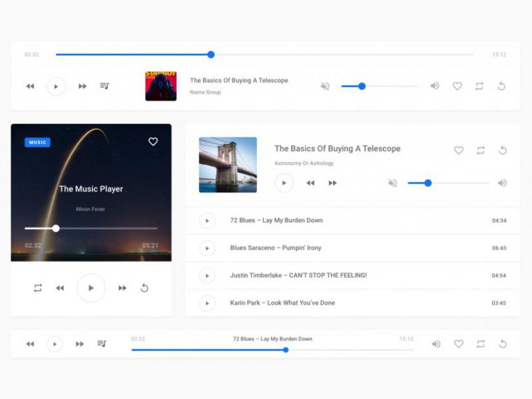The width and height of the screenshot is (532, 399).
Task: Click max volume icon in top player
Action: point(435,86)
